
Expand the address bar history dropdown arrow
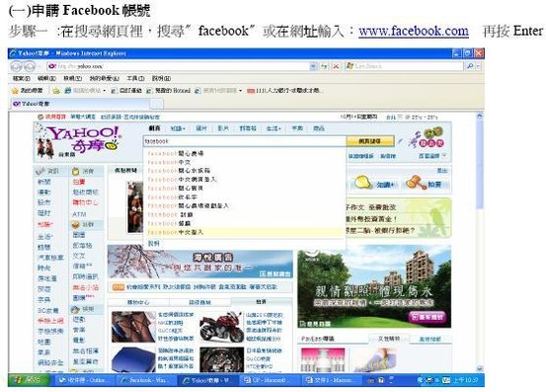(313, 66)
